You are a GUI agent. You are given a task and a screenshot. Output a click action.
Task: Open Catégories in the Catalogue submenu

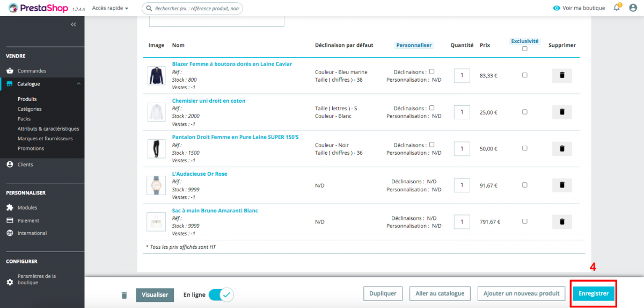(x=30, y=109)
